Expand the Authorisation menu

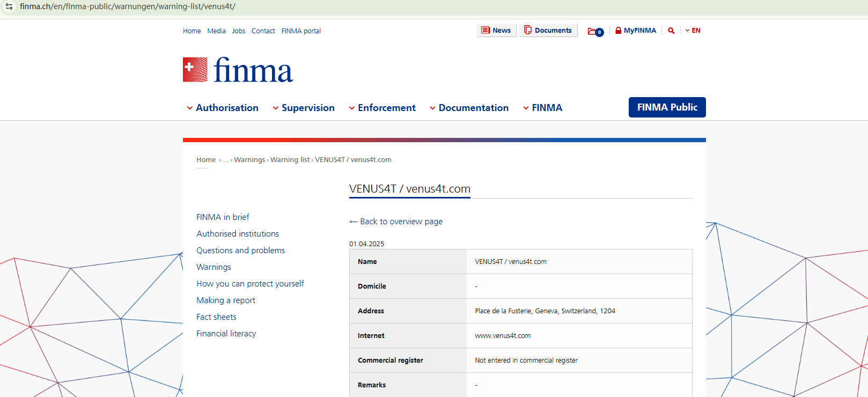point(223,108)
